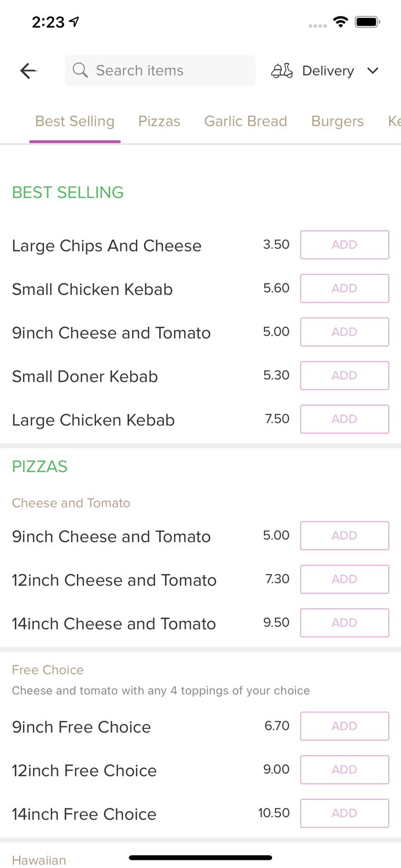The image size is (401, 868).
Task: Switch to the Pizzas tab
Action: tap(159, 121)
